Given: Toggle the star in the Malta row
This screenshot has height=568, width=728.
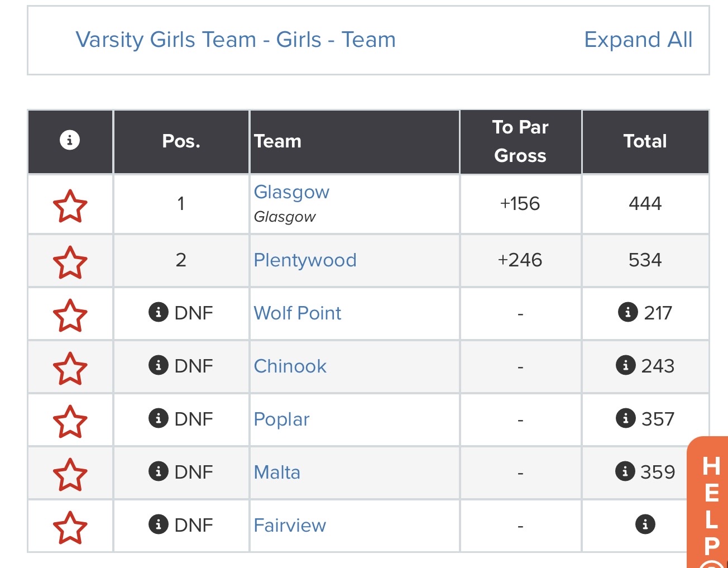Looking at the screenshot, I should pos(70,475).
